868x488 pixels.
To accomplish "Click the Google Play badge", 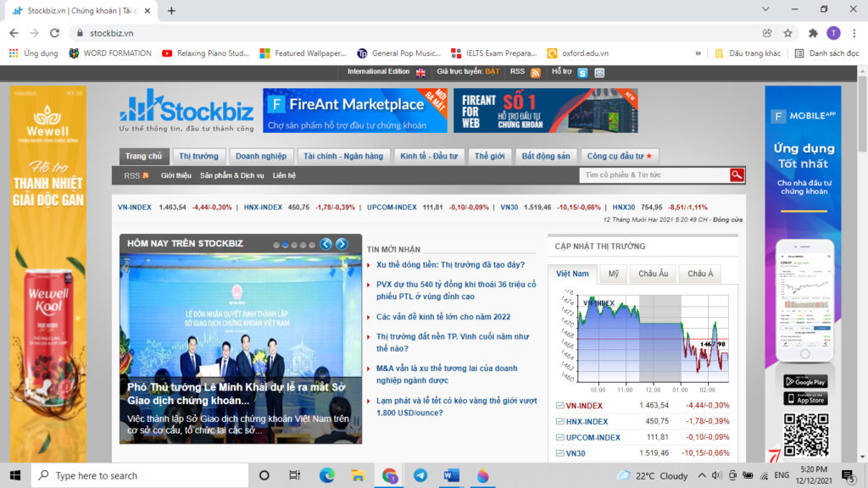I will pos(805,381).
